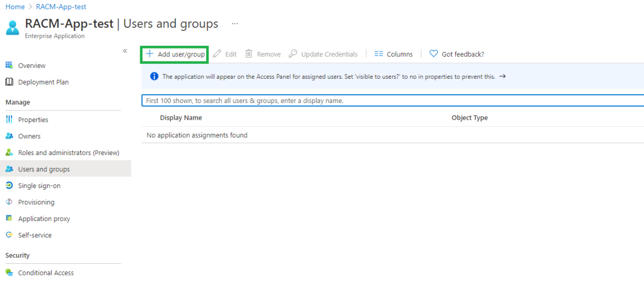Sort by Display Name column header
The height and width of the screenshot is (283, 644).
181,117
